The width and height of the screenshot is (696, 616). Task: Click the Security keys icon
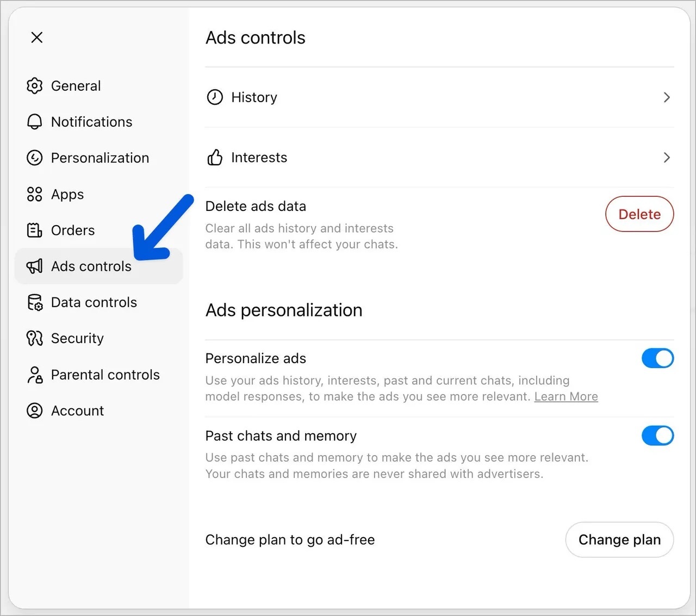(x=34, y=338)
